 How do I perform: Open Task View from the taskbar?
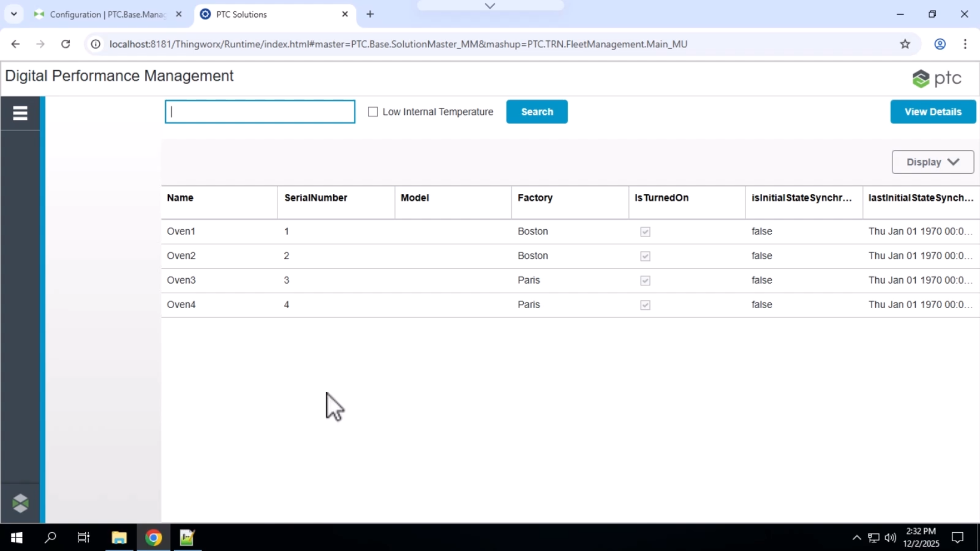tap(84, 537)
